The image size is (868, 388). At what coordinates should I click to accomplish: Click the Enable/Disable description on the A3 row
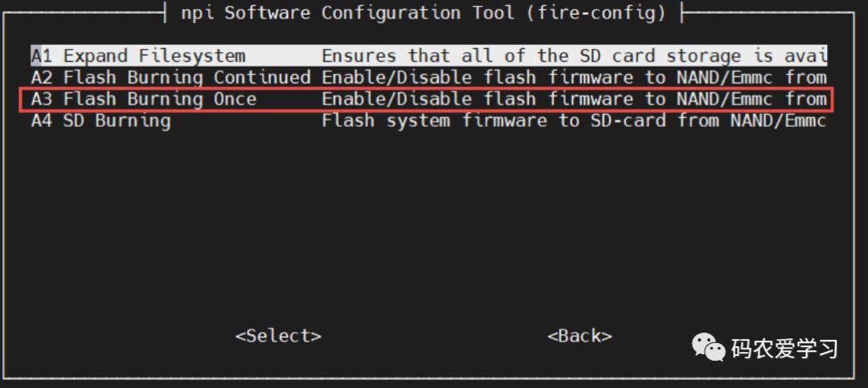[396, 100]
